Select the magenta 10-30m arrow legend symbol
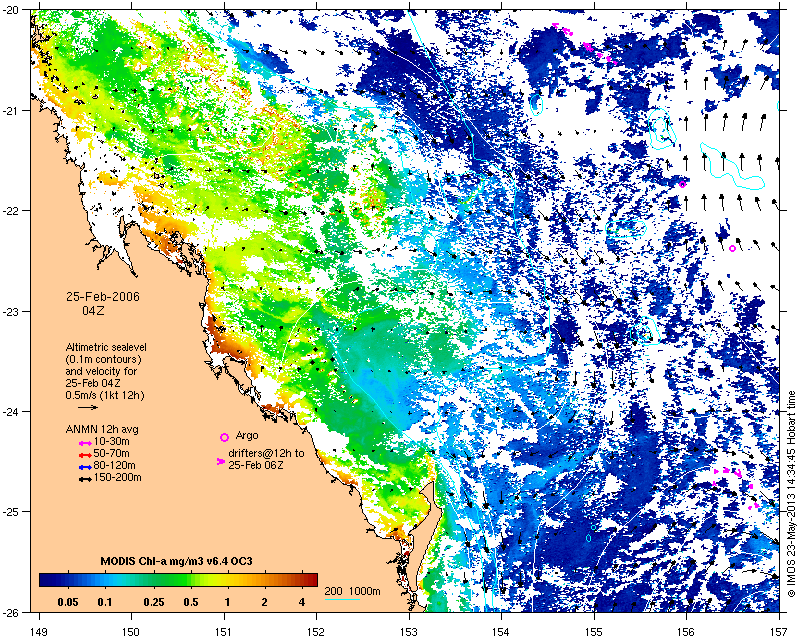Screen dimensions: 800x640 point(85,442)
